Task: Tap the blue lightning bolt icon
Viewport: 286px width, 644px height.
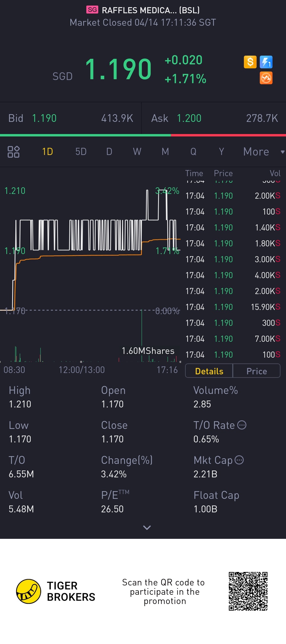Action: coord(266,62)
